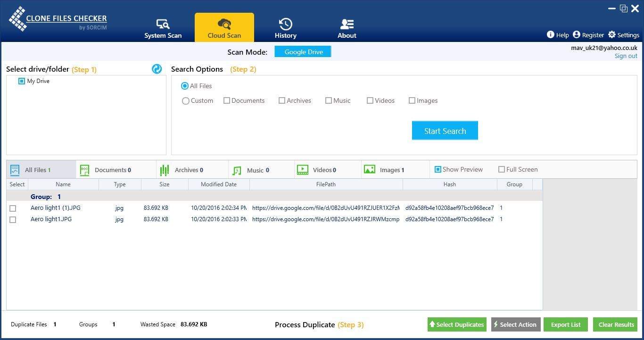Restore down the application window
This screenshot has height=340, width=644.
click(624, 8)
